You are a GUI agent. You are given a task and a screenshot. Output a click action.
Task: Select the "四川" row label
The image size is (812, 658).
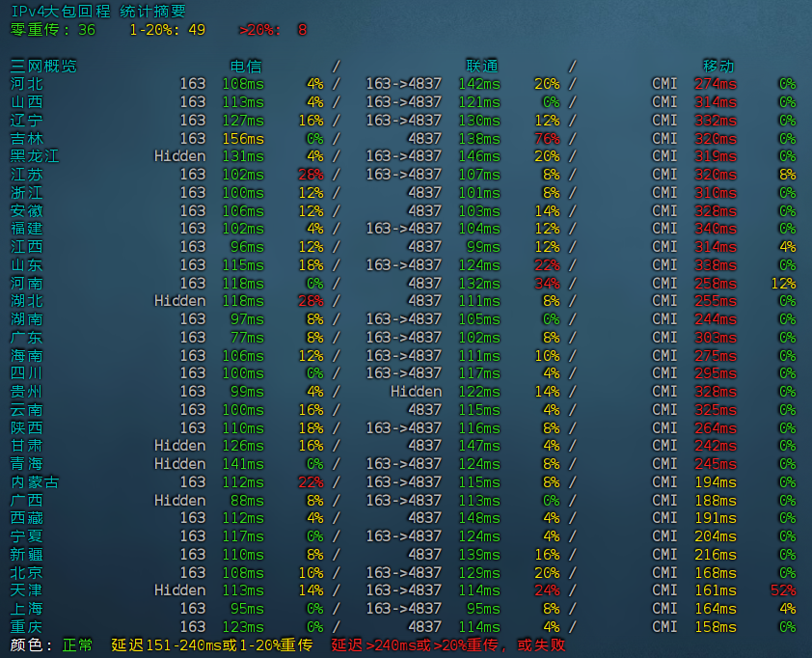tap(27, 373)
